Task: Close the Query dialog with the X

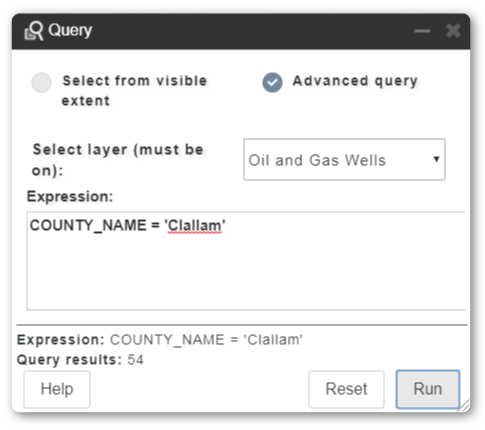Action: coord(453,31)
